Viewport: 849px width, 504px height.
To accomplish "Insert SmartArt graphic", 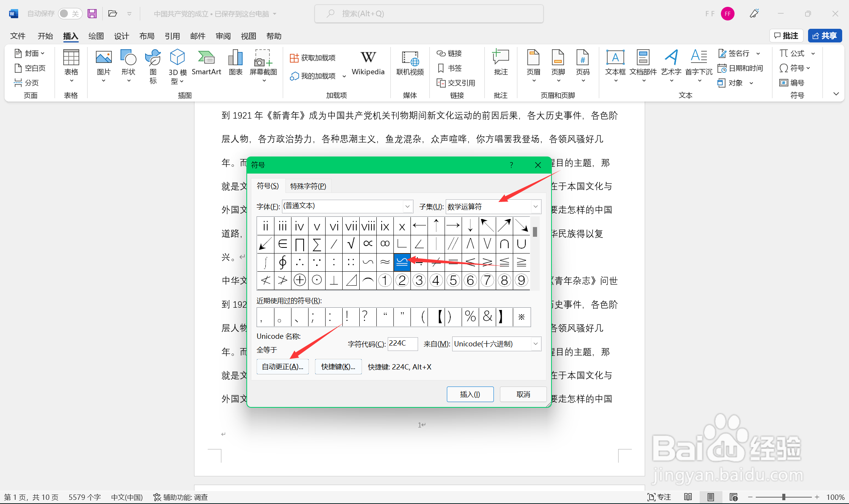I will pos(206,63).
